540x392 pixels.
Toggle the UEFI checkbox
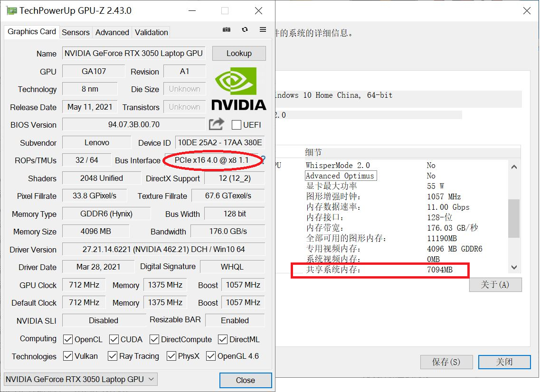[236, 125]
